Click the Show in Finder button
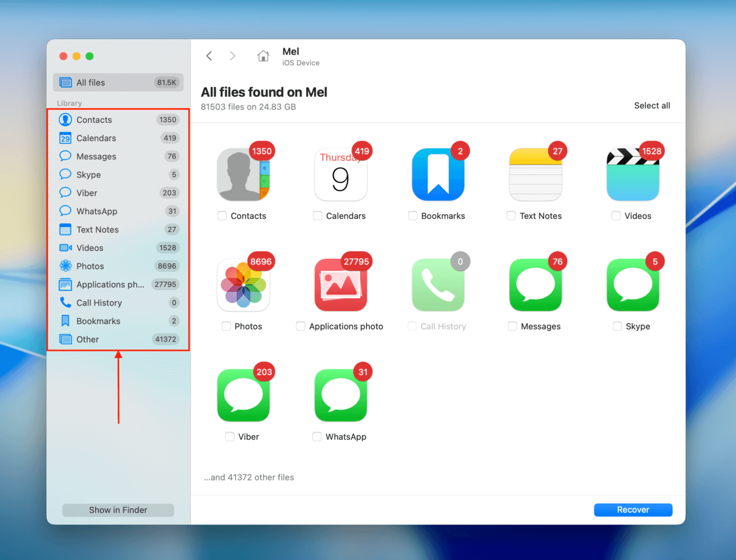This screenshot has height=560, width=736. click(118, 510)
